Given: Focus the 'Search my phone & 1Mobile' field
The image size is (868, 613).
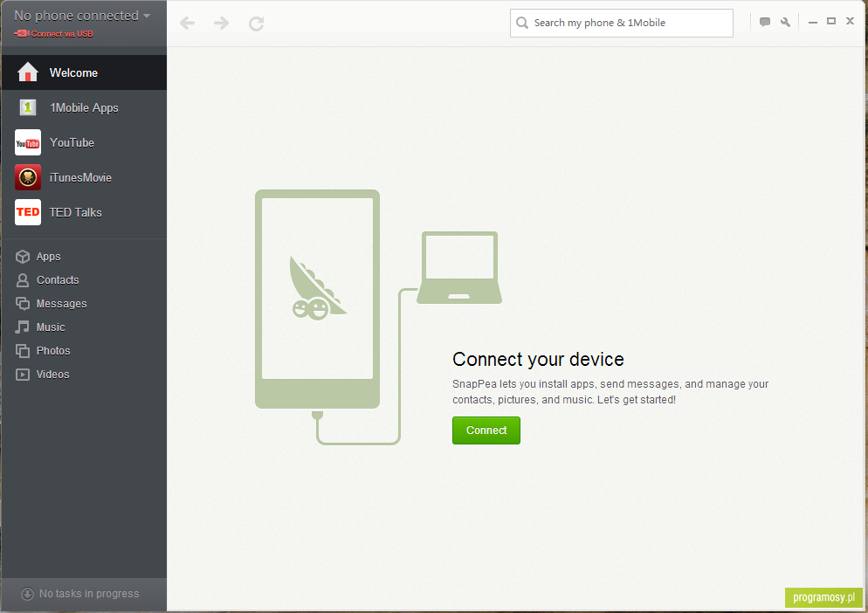Looking at the screenshot, I should click(x=621, y=23).
